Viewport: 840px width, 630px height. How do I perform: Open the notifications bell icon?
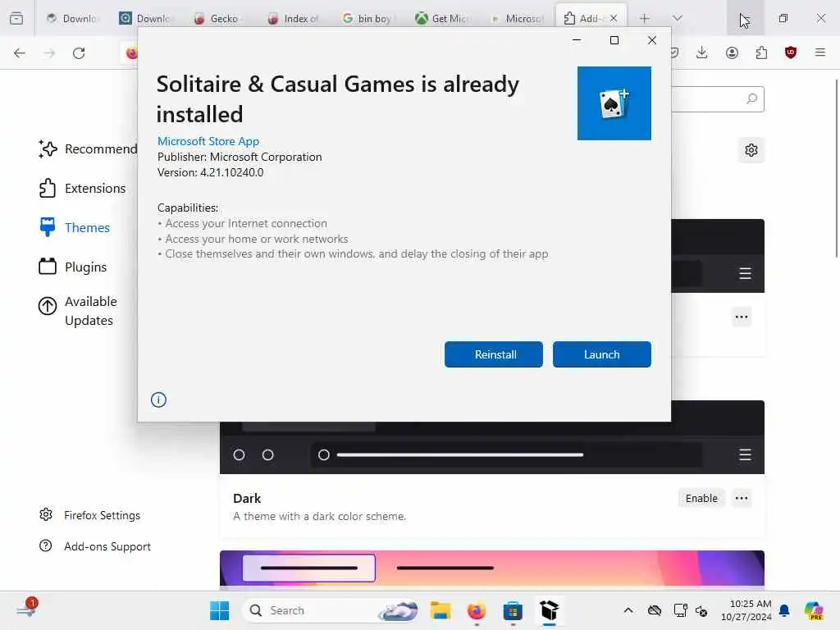pos(784,610)
